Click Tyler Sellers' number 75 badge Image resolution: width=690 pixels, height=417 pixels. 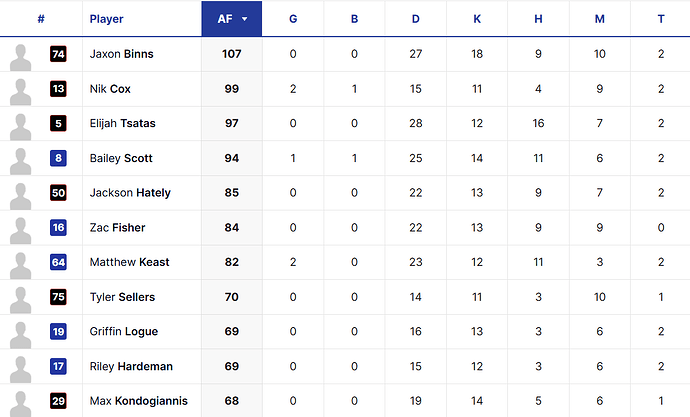pos(59,297)
